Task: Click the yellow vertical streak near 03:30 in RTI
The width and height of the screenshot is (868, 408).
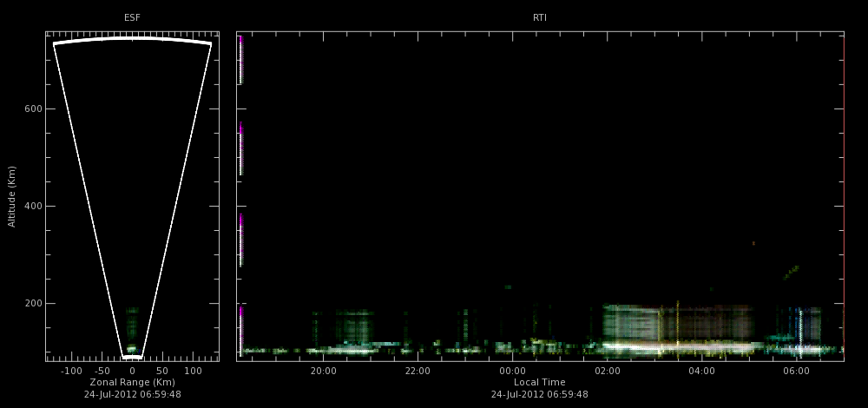Action: 678,326
